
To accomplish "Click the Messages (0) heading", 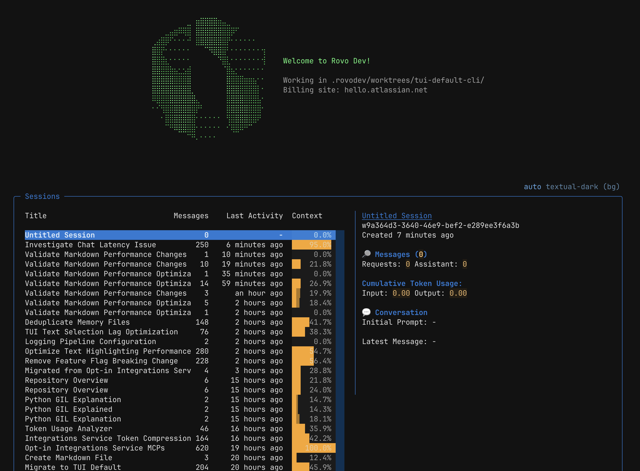I will 401,254.
